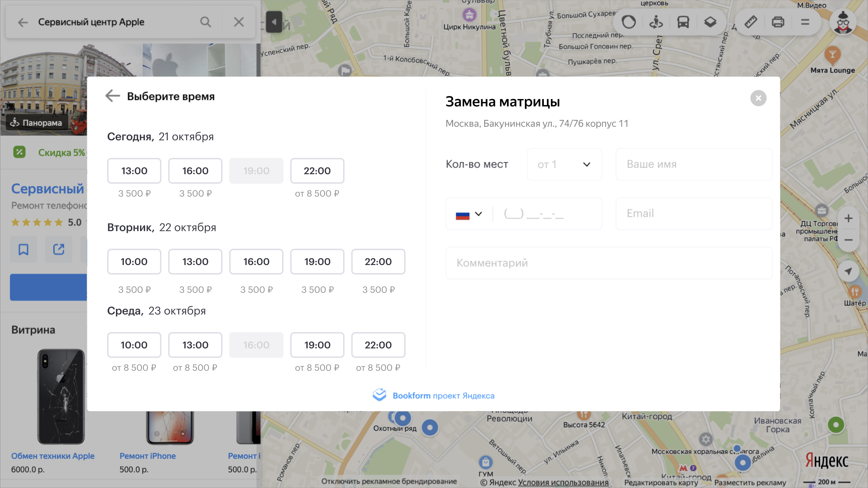
Task: Click Цирк Никулина map marker
Action: [469, 15]
